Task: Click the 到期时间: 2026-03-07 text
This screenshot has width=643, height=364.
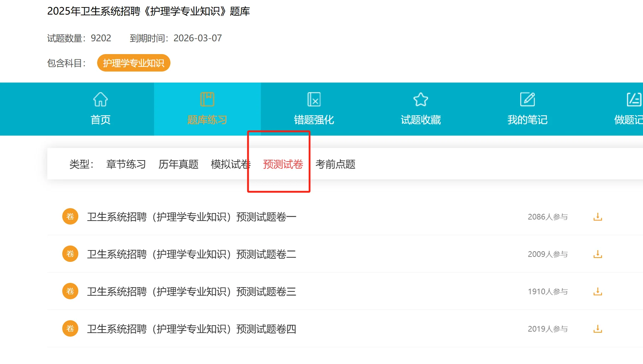Action: pos(176,38)
